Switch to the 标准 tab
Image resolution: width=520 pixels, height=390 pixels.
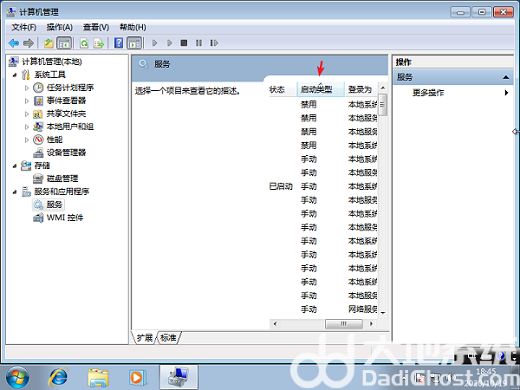click(168, 338)
